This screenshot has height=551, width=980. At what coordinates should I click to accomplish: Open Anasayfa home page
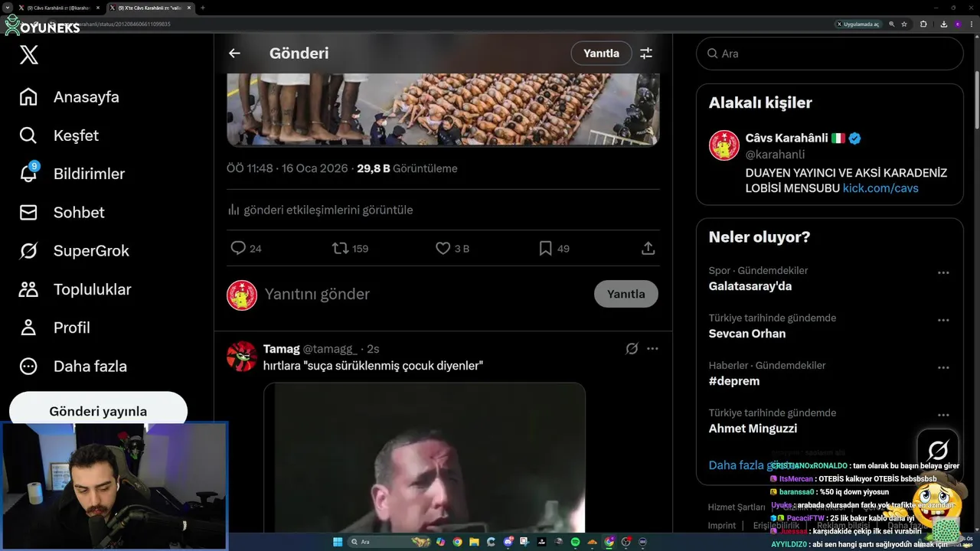click(x=69, y=97)
